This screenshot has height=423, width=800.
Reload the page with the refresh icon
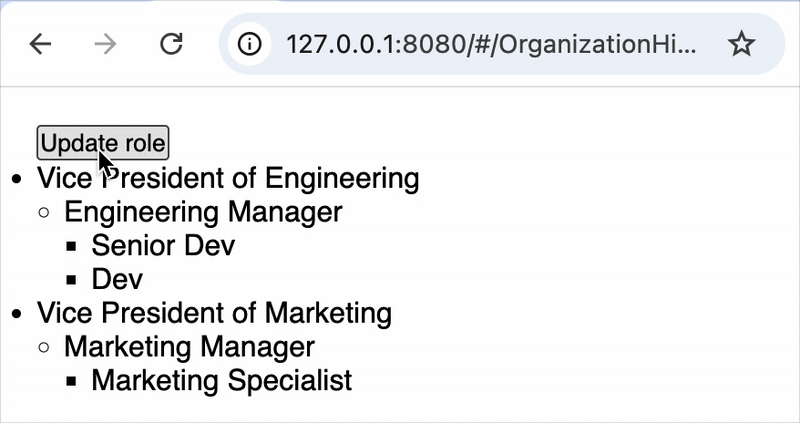pyautogui.click(x=171, y=44)
